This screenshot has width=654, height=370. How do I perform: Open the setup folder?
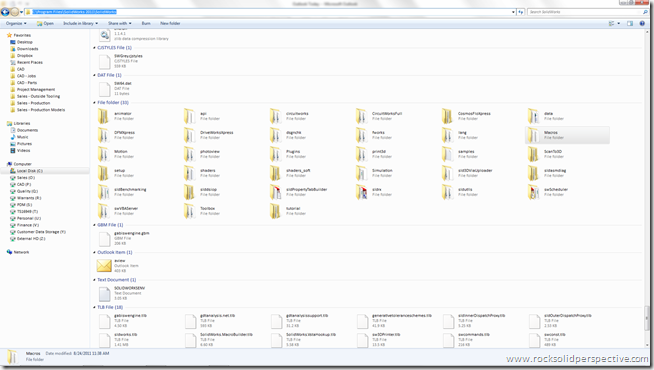click(x=116, y=173)
